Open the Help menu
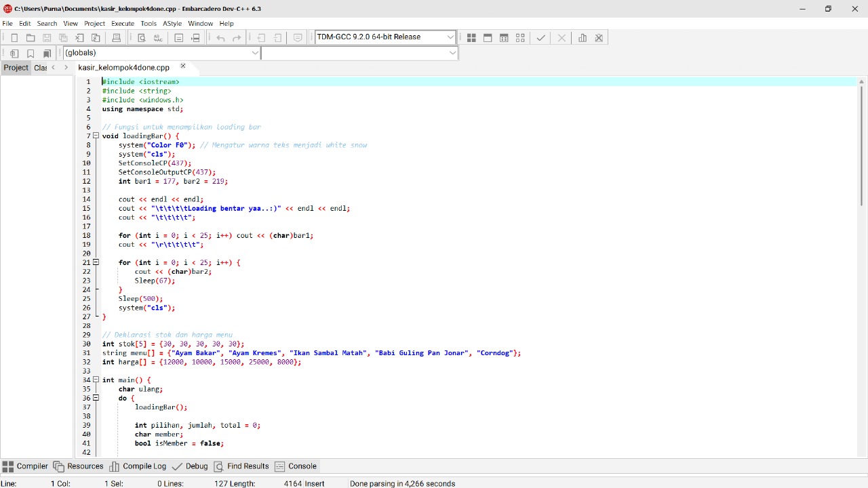The image size is (868, 488). point(226,23)
